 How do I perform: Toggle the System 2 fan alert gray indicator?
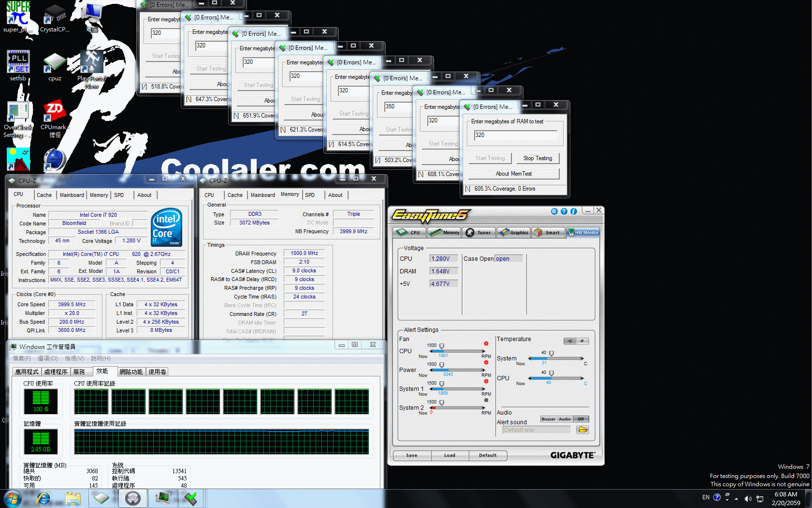(x=486, y=400)
